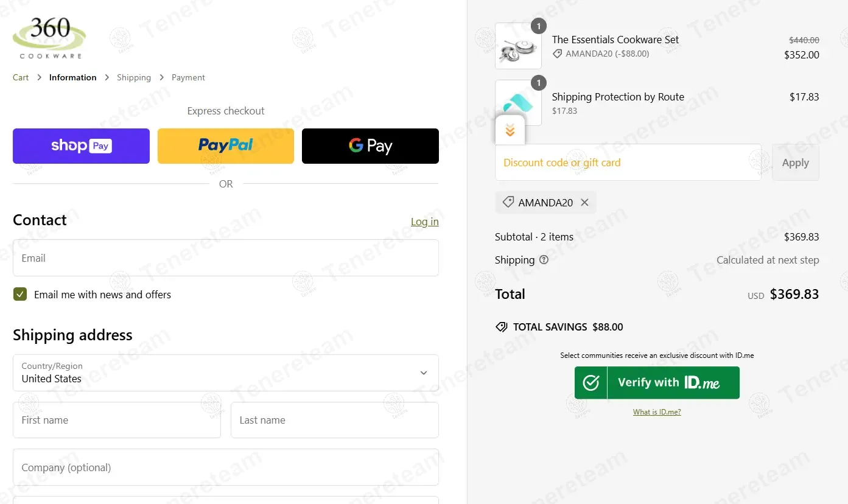Click the orange double-chevron expand icon
The width and height of the screenshot is (848, 504).
(x=510, y=130)
